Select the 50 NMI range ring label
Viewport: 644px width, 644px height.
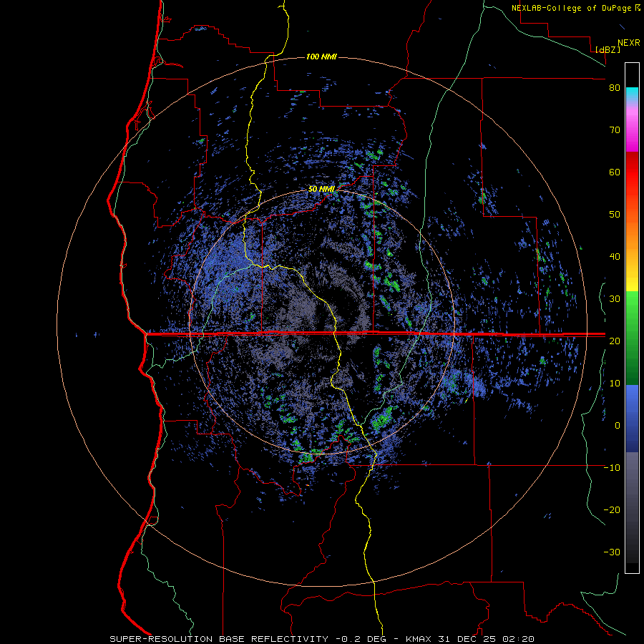coord(321,189)
